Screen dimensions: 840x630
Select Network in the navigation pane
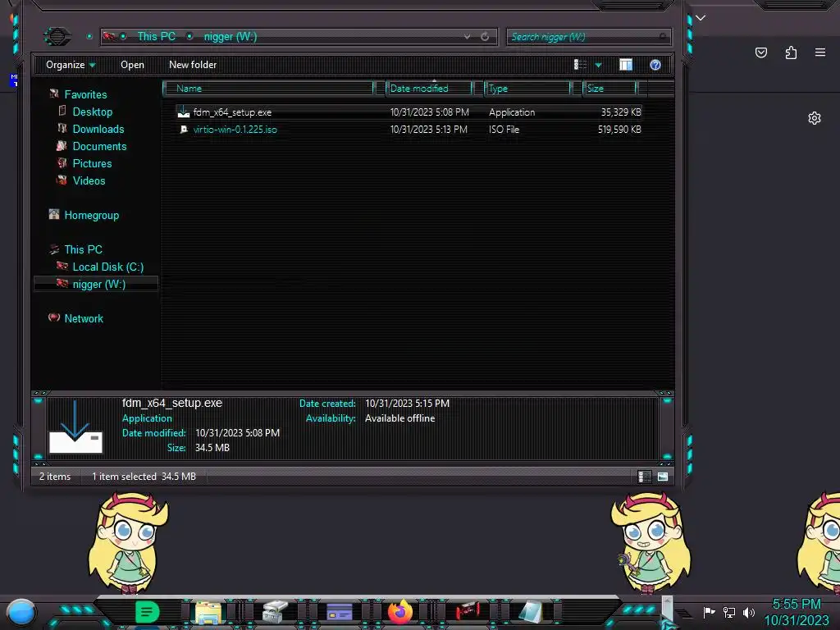84,318
